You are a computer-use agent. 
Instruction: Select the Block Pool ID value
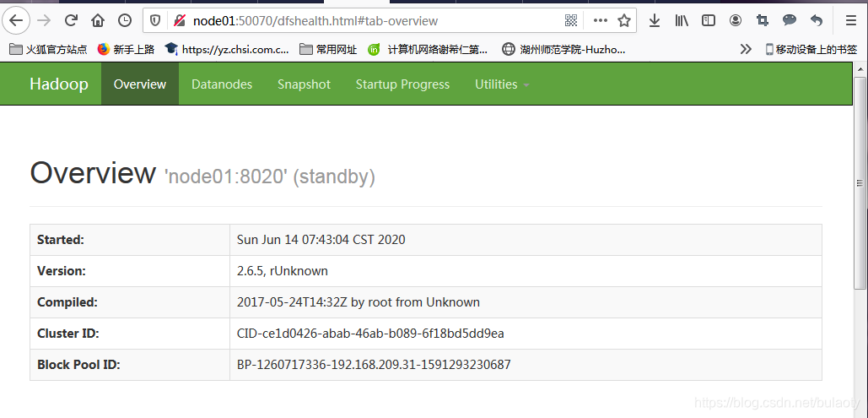374,364
